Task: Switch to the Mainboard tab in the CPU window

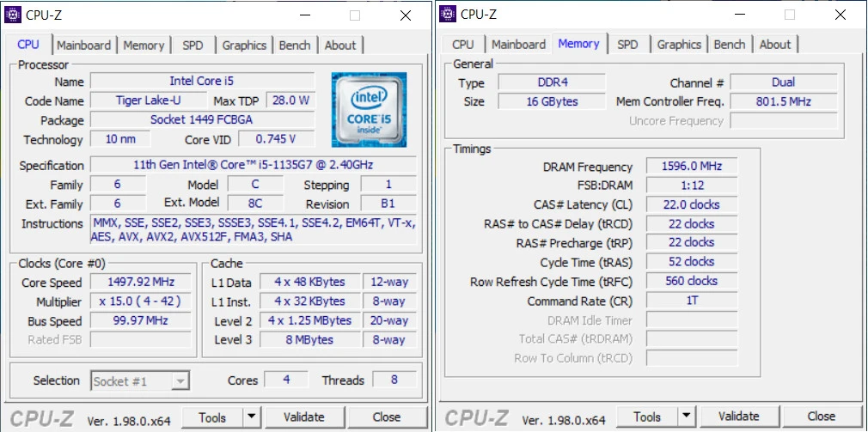Action: click(x=84, y=46)
